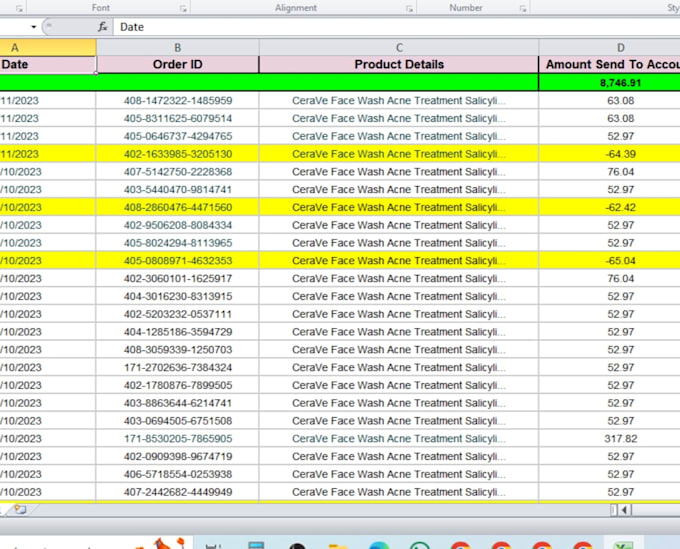Select order ID 402-0909398-9674719

tap(177, 456)
